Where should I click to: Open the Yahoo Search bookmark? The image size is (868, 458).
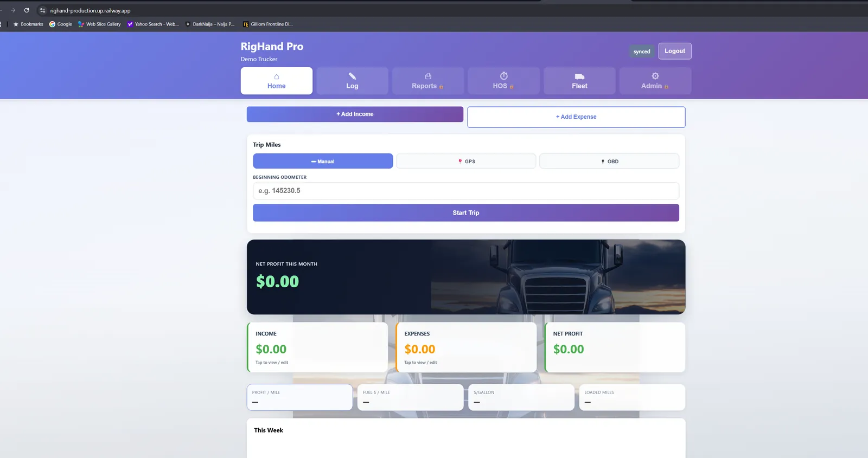153,24
